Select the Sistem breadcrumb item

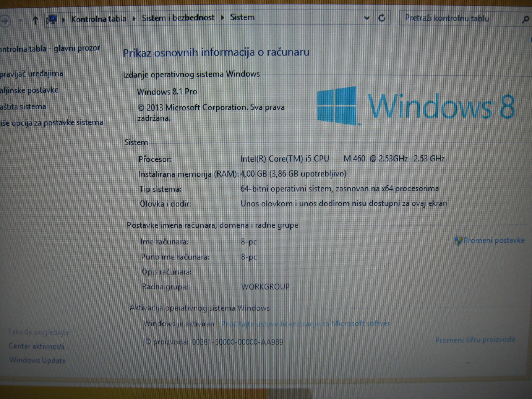(242, 18)
